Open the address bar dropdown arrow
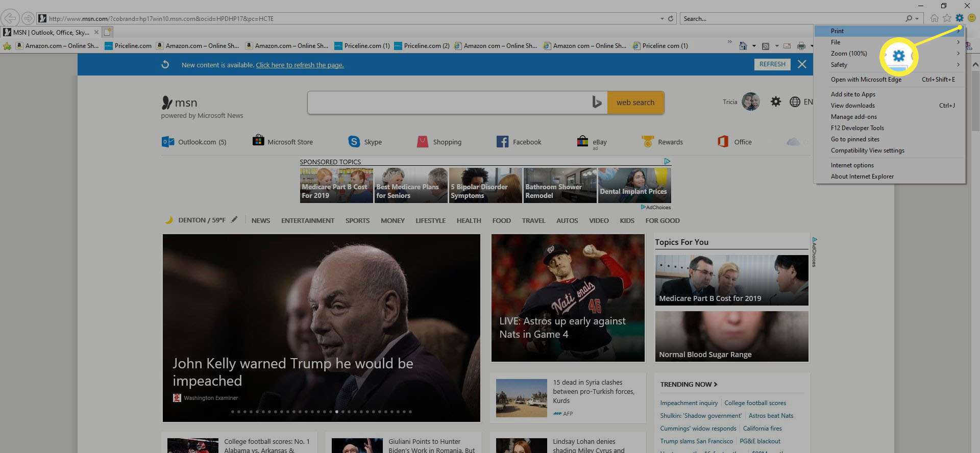Image resolution: width=980 pixels, height=453 pixels. pos(662,18)
